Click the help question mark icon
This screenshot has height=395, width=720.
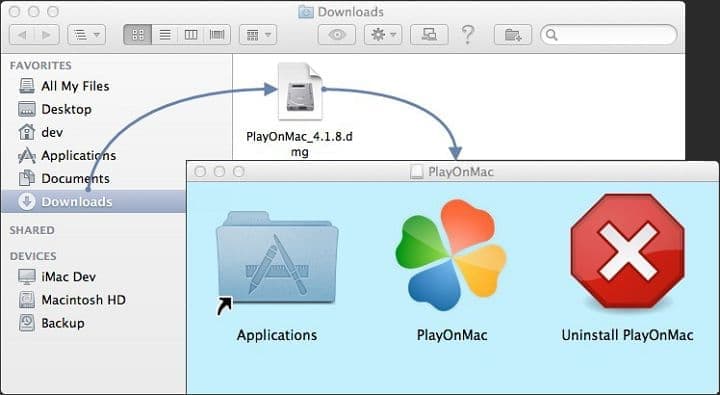coord(467,34)
